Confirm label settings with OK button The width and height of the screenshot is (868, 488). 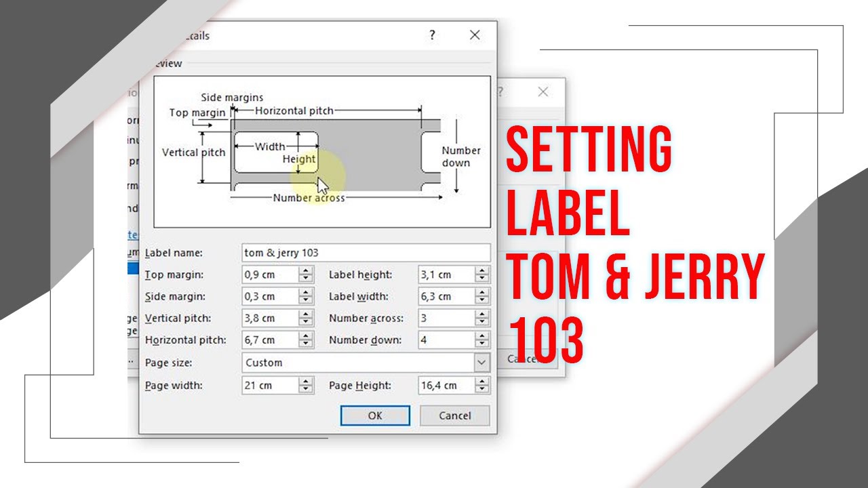[x=375, y=415]
